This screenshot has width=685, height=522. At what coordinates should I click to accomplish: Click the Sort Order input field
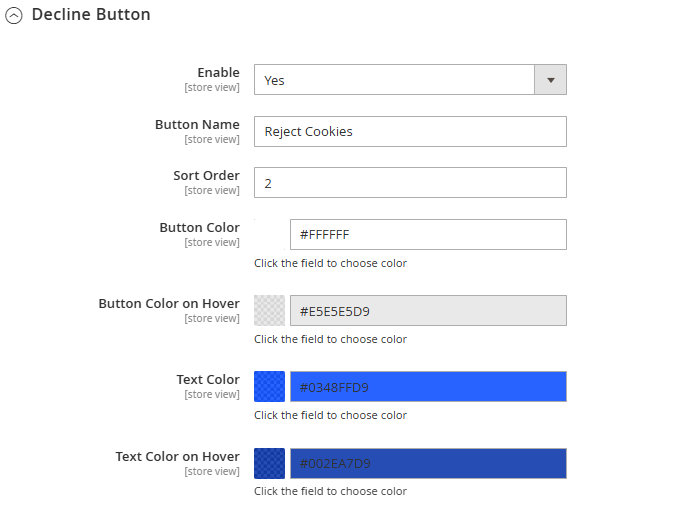(410, 183)
